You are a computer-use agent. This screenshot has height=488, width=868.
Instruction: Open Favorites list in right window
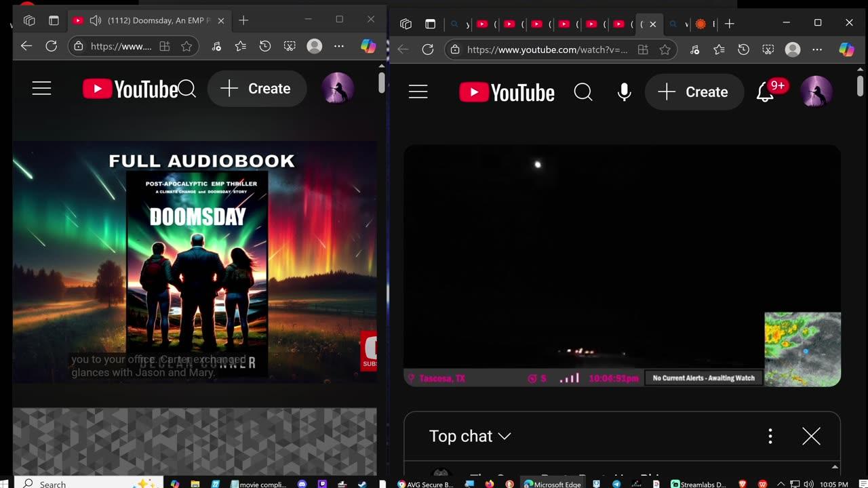click(719, 49)
